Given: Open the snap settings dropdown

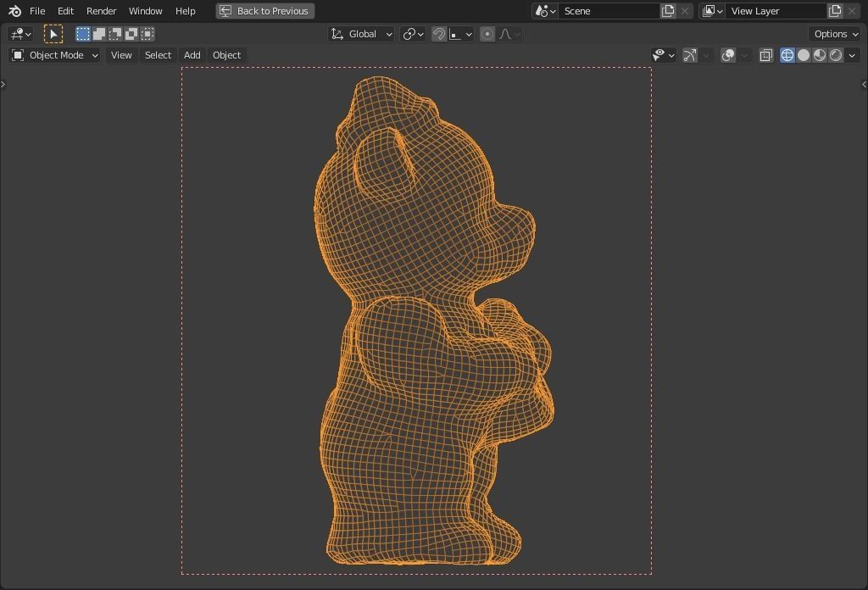Looking at the screenshot, I should [460, 34].
